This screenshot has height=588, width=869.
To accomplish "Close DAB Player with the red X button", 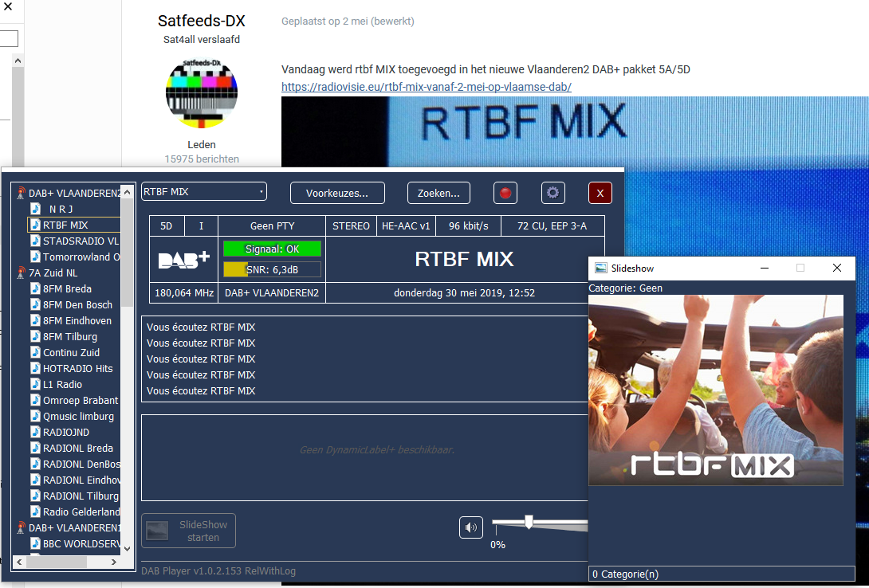I will pos(600,194).
